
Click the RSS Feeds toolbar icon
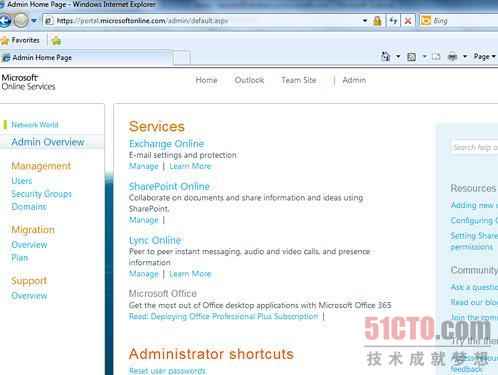(x=412, y=57)
